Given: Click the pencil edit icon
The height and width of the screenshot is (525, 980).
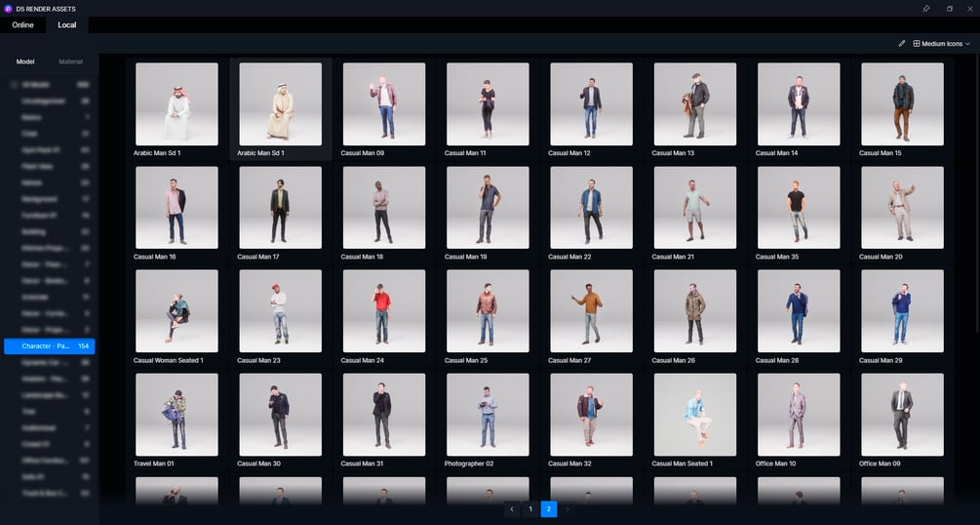Looking at the screenshot, I should click(901, 44).
